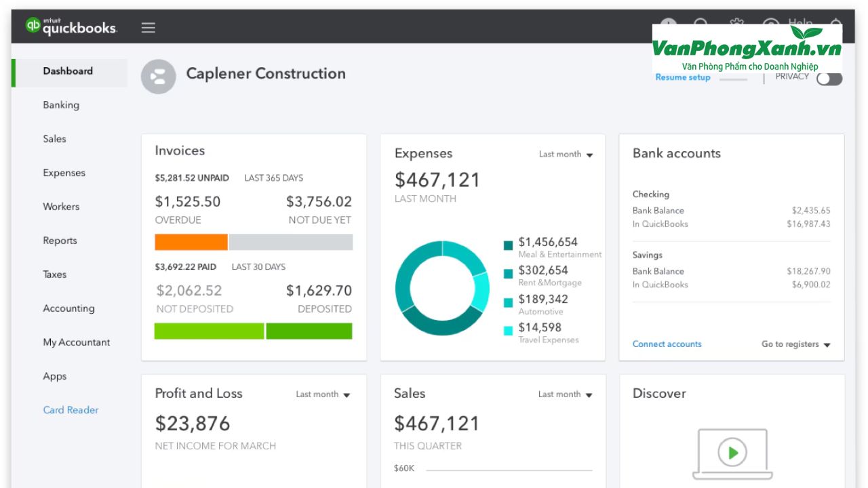The height and width of the screenshot is (488, 868).
Task: Click the Card Reader link
Action: tap(71, 410)
